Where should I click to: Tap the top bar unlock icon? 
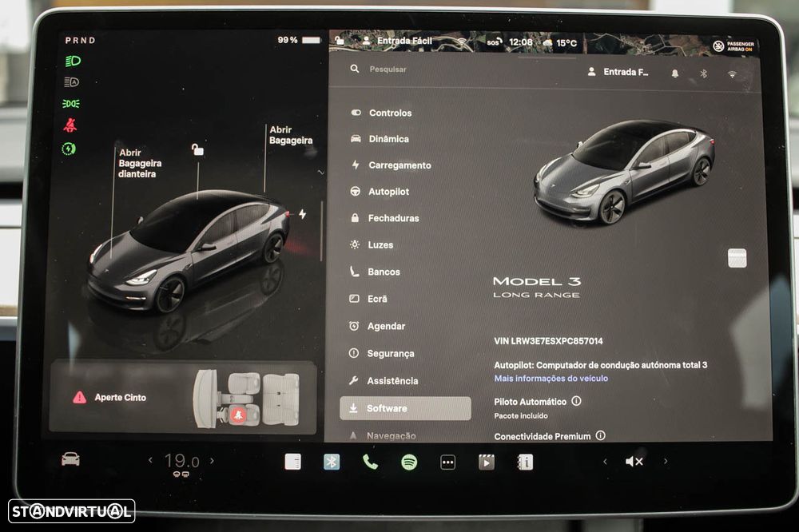340,39
